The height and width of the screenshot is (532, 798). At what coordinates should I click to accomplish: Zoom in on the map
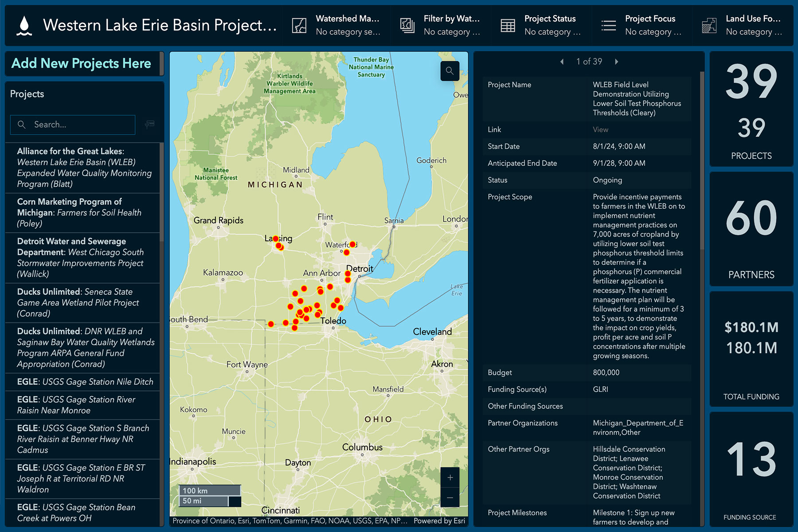[450, 477]
